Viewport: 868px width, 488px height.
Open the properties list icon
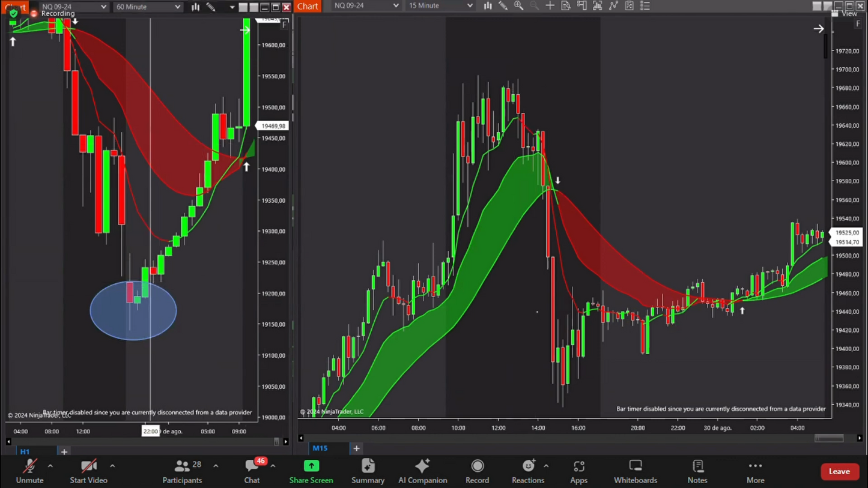point(645,6)
